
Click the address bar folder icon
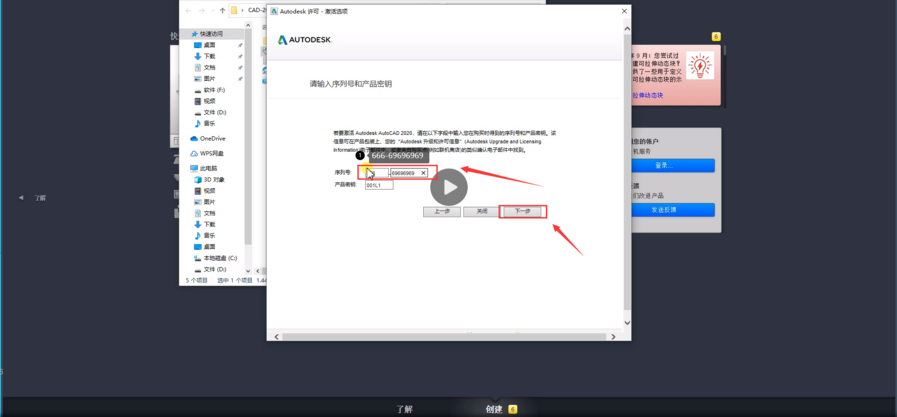(234, 10)
